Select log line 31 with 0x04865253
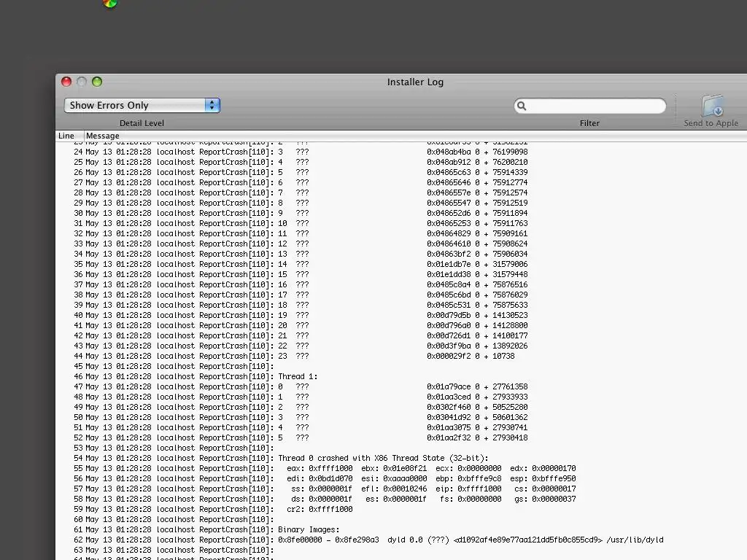This screenshot has height=560, width=747. [401, 223]
